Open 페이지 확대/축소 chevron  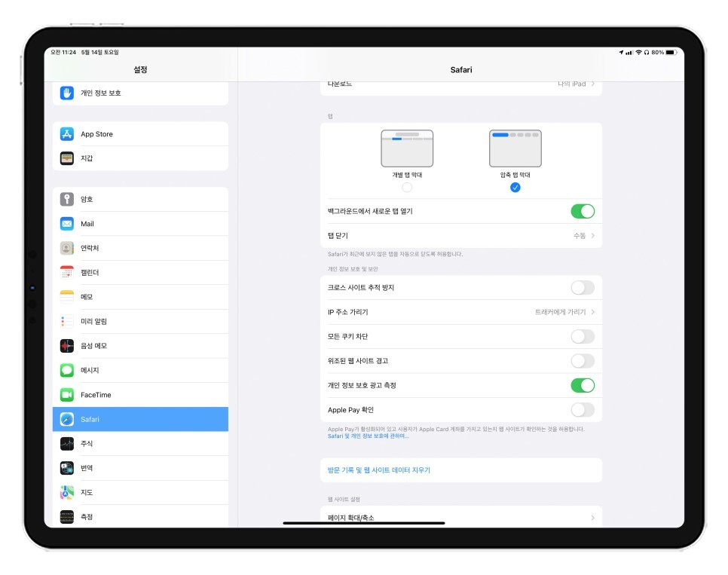click(x=593, y=518)
